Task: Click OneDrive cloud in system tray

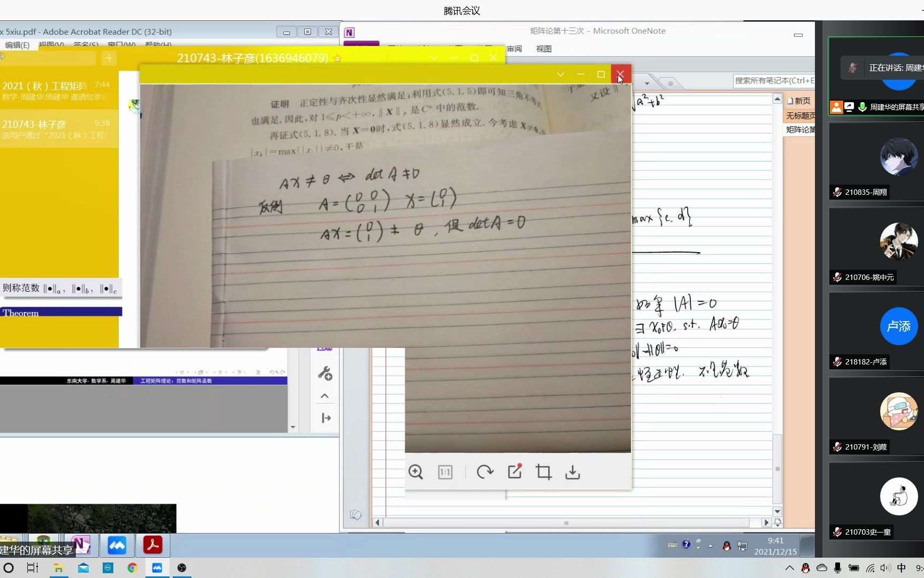Action: point(822,568)
